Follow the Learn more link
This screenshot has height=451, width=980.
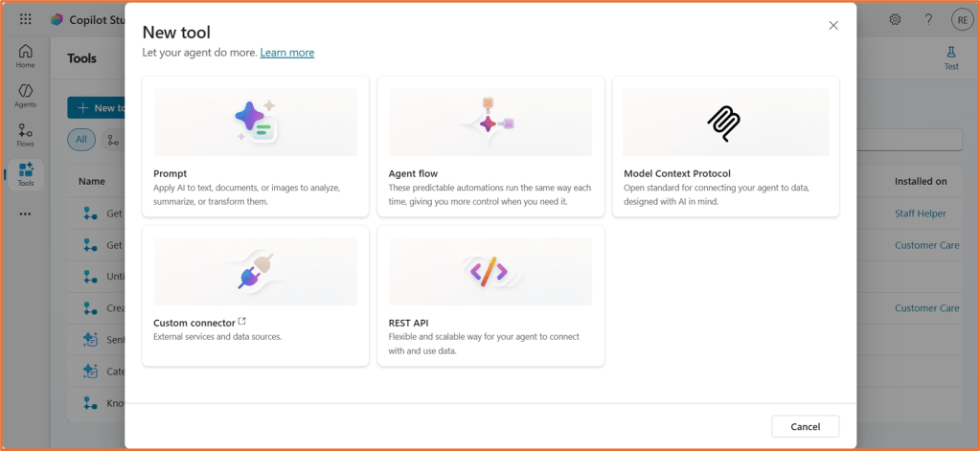[286, 53]
